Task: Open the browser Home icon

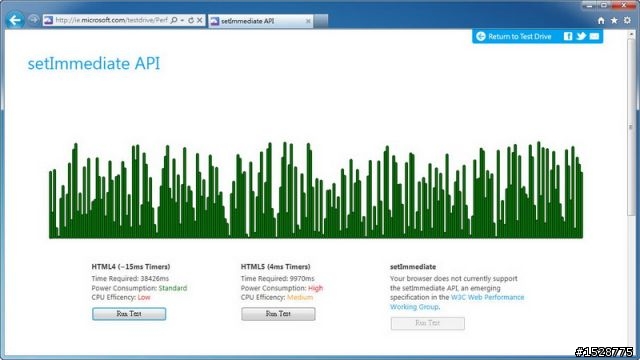Action: click(x=601, y=20)
